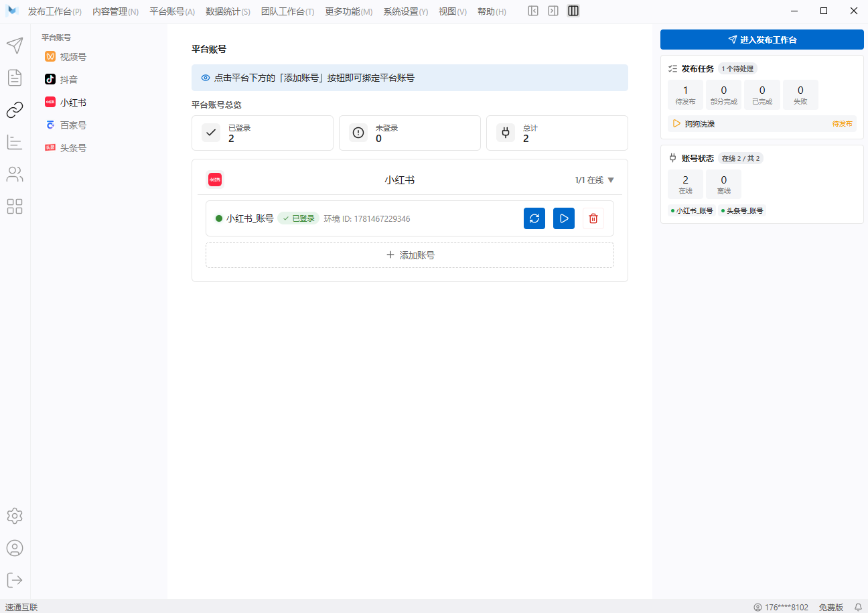Open the content management document sidebar icon
The width and height of the screenshot is (868, 613).
pyautogui.click(x=15, y=78)
